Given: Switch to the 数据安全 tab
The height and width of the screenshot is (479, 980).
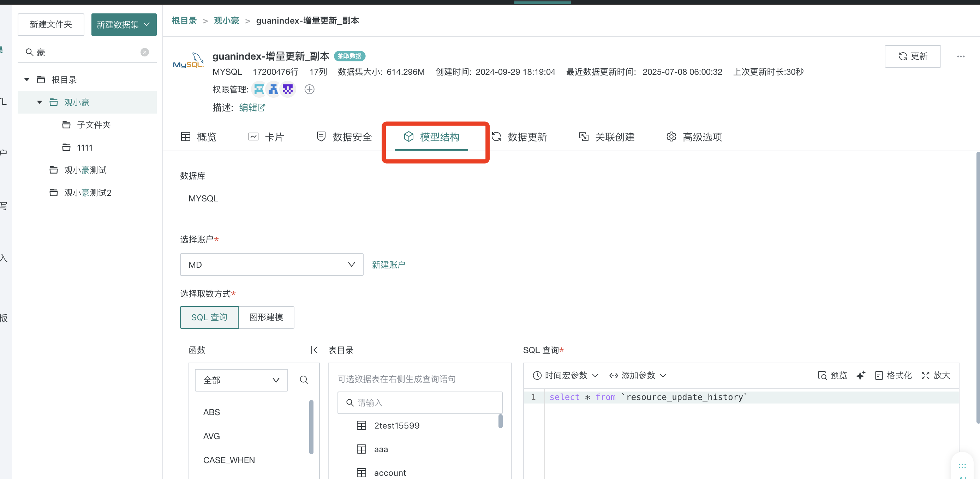Looking at the screenshot, I should pos(344,137).
